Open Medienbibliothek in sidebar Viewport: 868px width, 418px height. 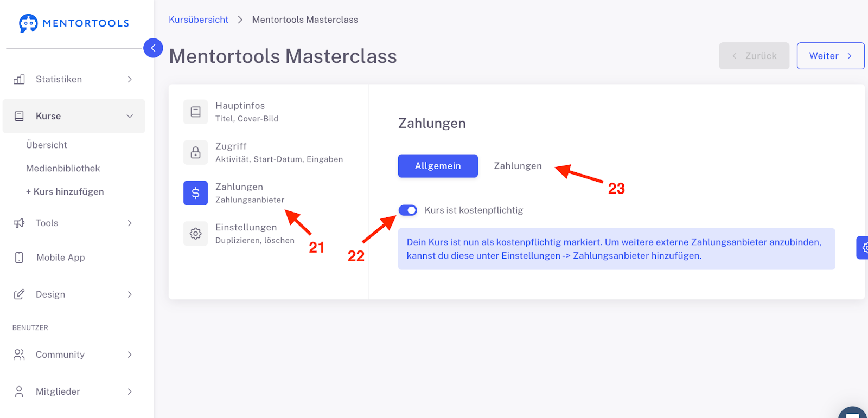click(63, 169)
